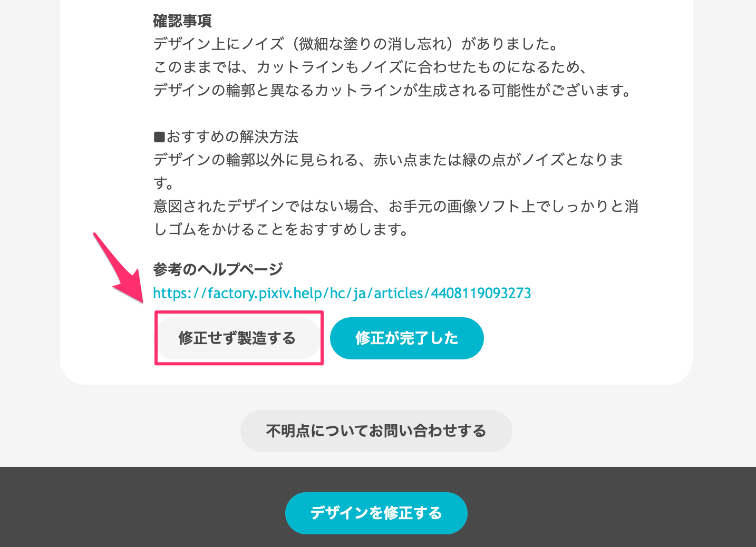This screenshot has height=547, width=756.
Task: Click the デザインを修正する button
Action: click(x=376, y=513)
